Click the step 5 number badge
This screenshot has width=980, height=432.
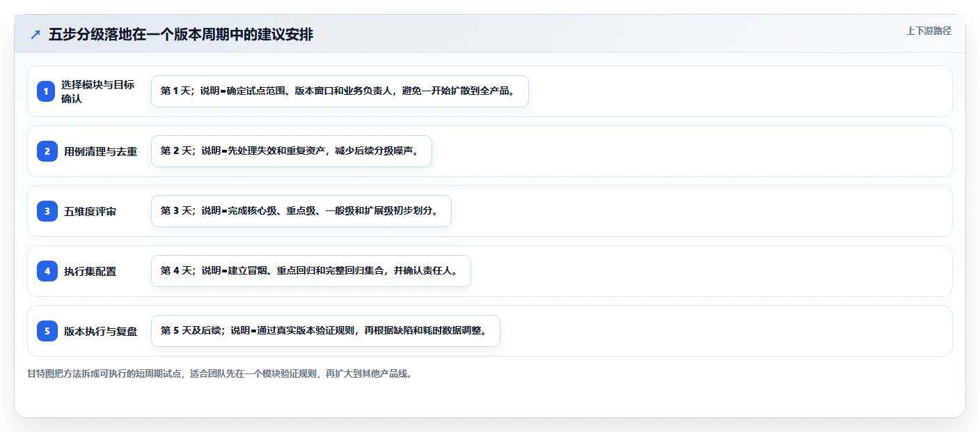[47, 331]
